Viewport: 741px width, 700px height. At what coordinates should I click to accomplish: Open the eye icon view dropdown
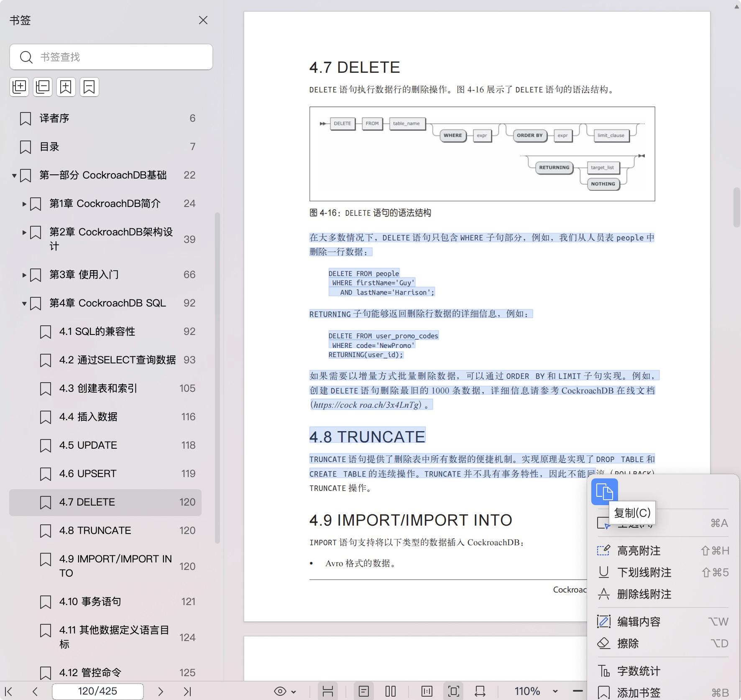pyautogui.click(x=285, y=691)
